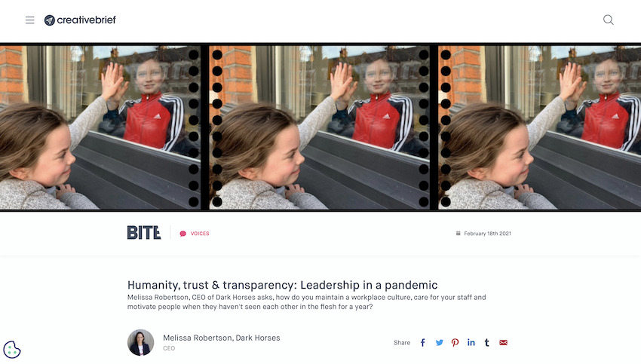Go to the creativebrief homepage logo
The image size is (641, 364).
coord(80,20)
